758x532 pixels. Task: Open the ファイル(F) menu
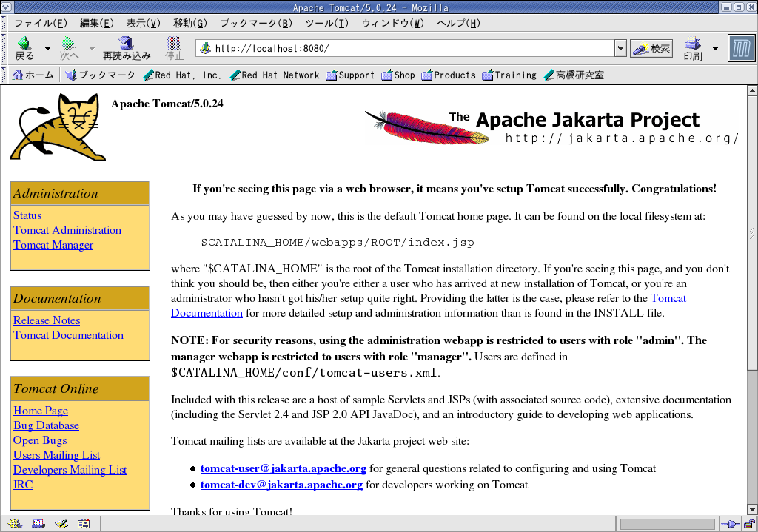41,23
